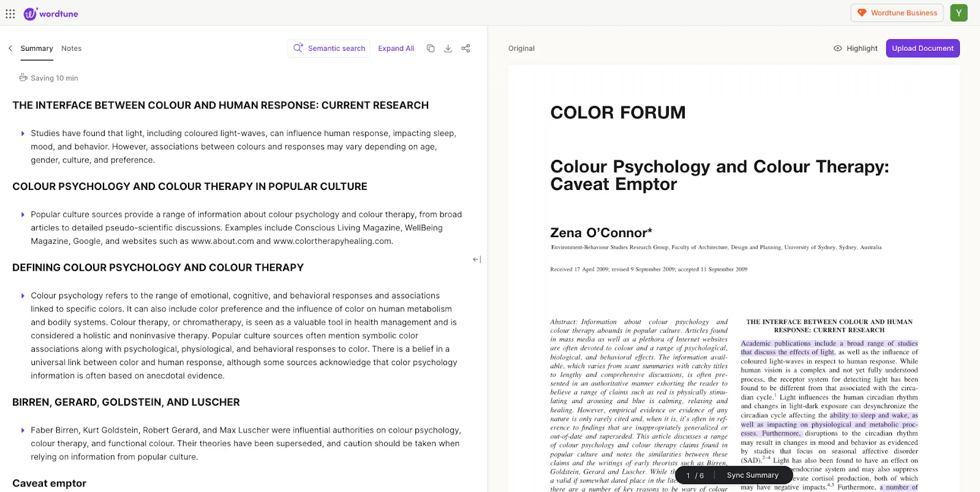Collapse the summary panel with the arrow icon
Image resolution: width=980 pixels, height=492 pixels.
[x=477, y=260]
